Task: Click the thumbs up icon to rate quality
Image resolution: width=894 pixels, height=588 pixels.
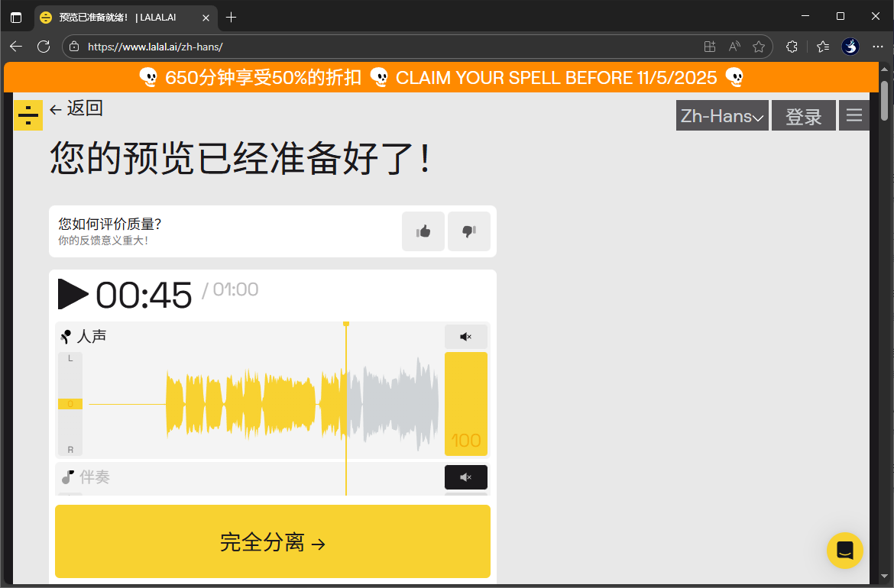Action: 423,231
